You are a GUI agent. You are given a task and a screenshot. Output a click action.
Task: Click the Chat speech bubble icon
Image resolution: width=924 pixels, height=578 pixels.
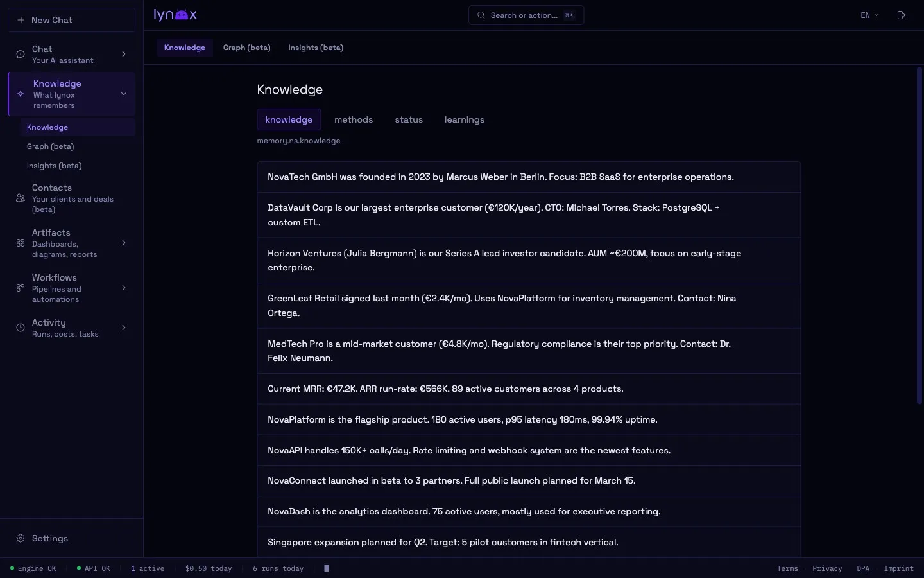pos(21,55)
